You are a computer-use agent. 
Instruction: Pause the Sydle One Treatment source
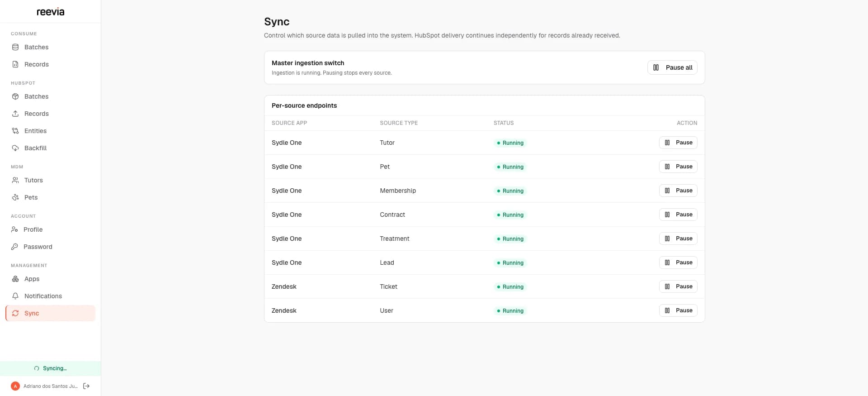[x=678, y=239]
